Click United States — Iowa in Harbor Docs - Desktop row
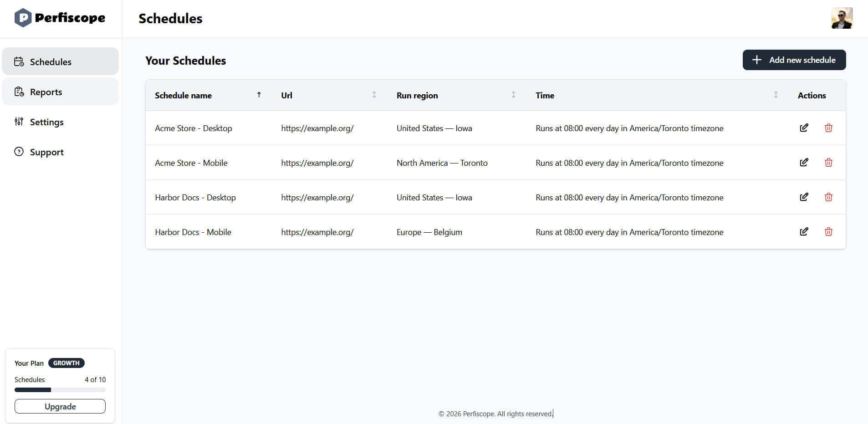Screen dimensions: 868x424 tap(434, 197)
